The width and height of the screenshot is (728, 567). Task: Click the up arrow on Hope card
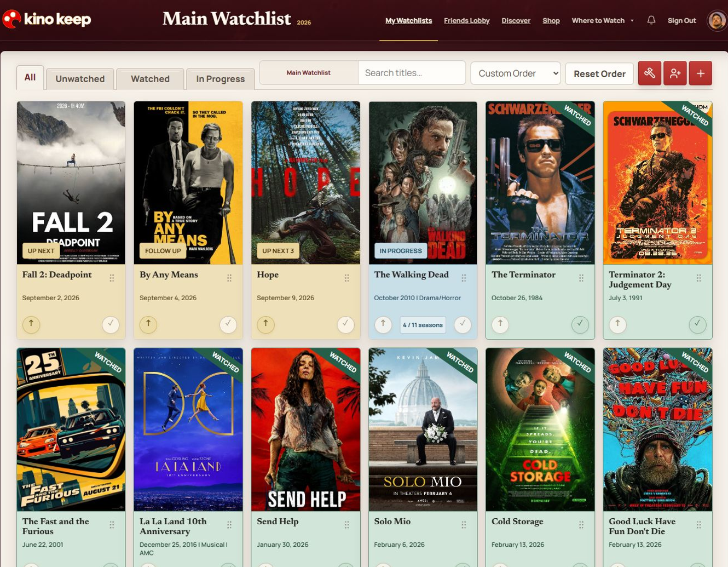click(x=265, y=324)
